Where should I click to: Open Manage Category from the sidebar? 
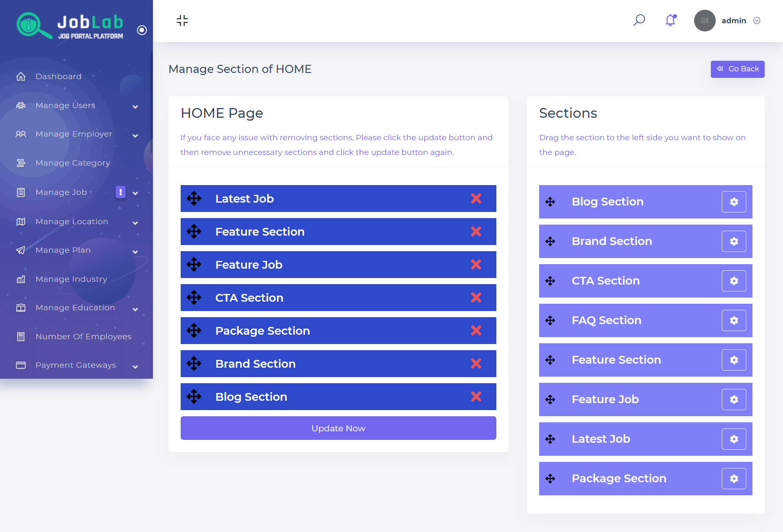73,163
